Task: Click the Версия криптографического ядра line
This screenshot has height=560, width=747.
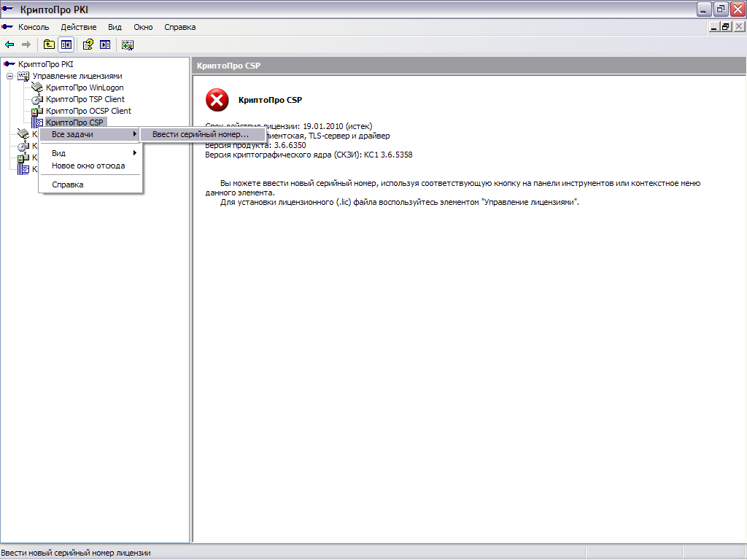Action: tap(309, 155)
